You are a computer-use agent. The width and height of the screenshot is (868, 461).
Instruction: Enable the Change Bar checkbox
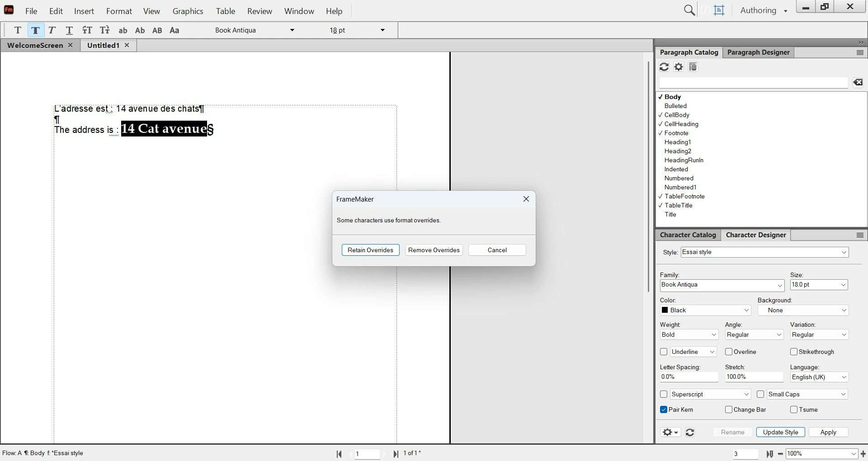point(729,409)
